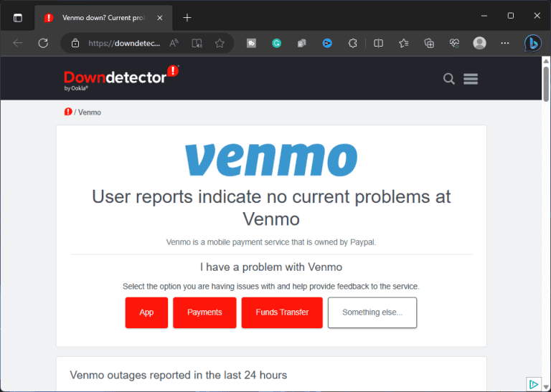Click the ad choices icon
Viewport: 551px width, 392px height.
534,384
